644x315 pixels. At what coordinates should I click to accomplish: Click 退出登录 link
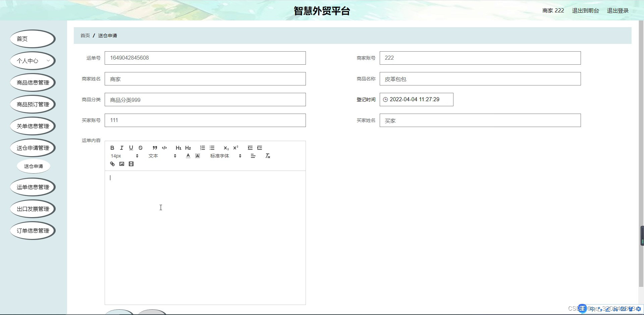(x=618, y=11)
